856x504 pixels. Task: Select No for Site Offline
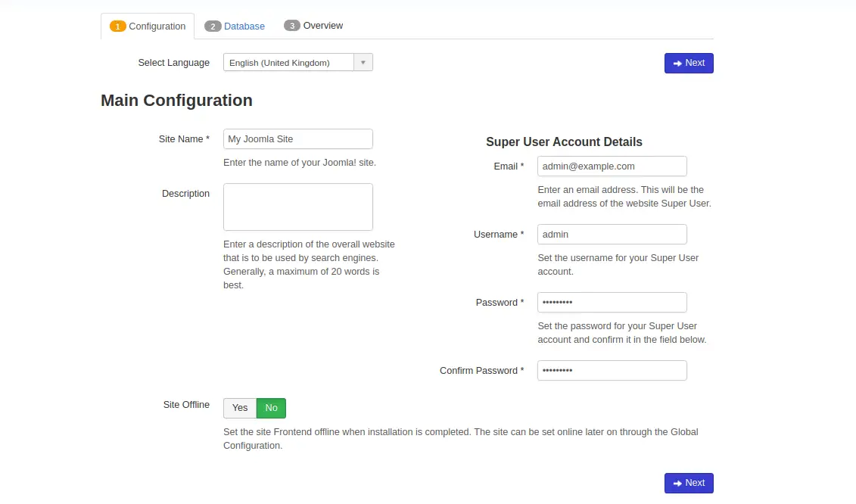271,408
